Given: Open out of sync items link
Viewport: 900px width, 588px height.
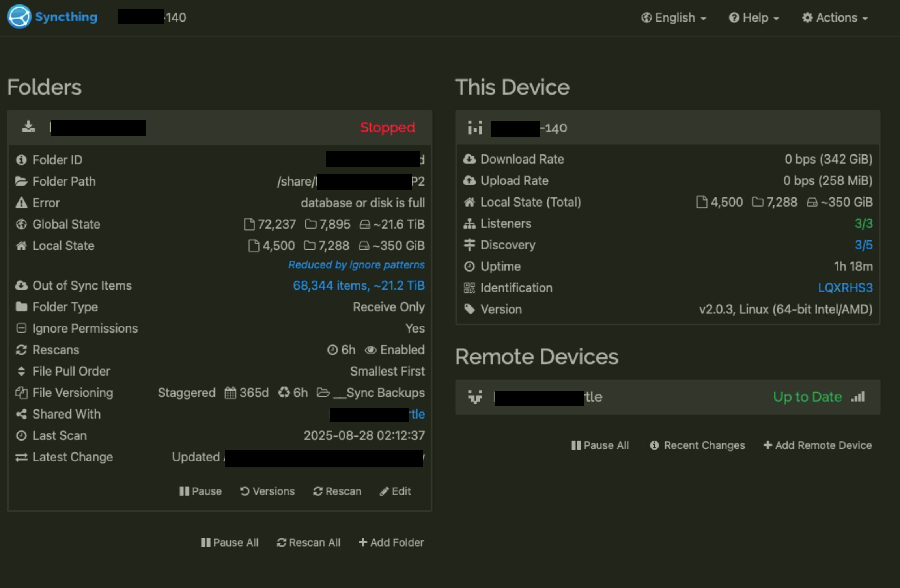Looking at the screenshot, I should click(359, 285).
